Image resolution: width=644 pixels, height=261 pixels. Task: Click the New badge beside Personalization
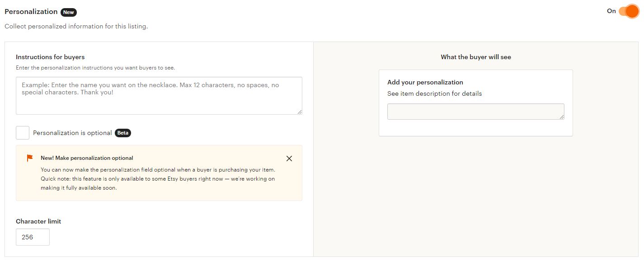tap(69, 12)
